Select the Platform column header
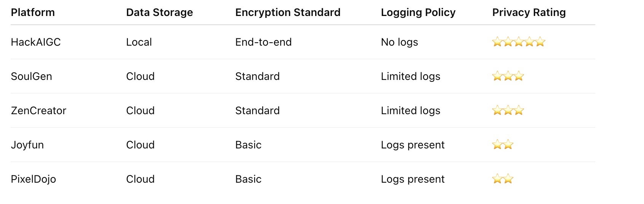This screenshot has height=204, width=644. tap(33, 13)
